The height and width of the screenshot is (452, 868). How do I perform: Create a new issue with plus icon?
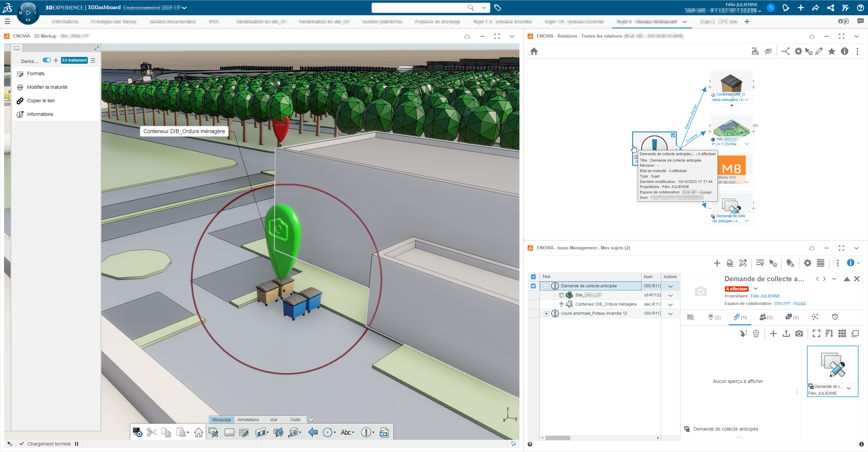pyautogui.click(x=717, y=263)
